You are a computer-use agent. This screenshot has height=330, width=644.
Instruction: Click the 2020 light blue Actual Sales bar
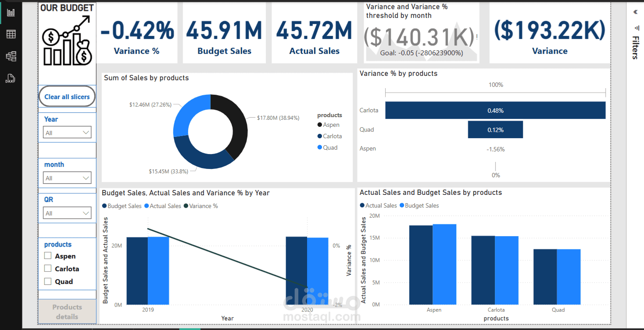[318, 271]
